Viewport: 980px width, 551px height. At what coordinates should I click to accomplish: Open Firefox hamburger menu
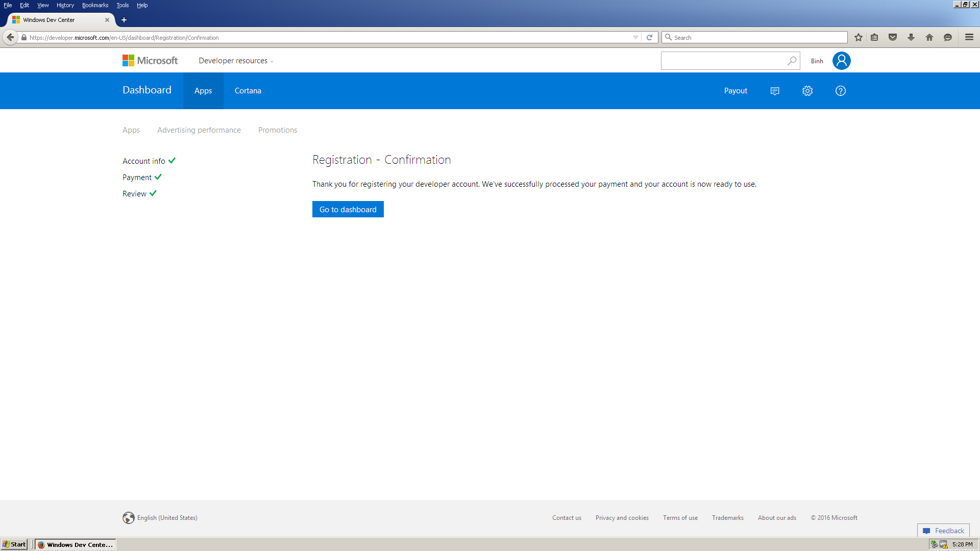(969, 37)
